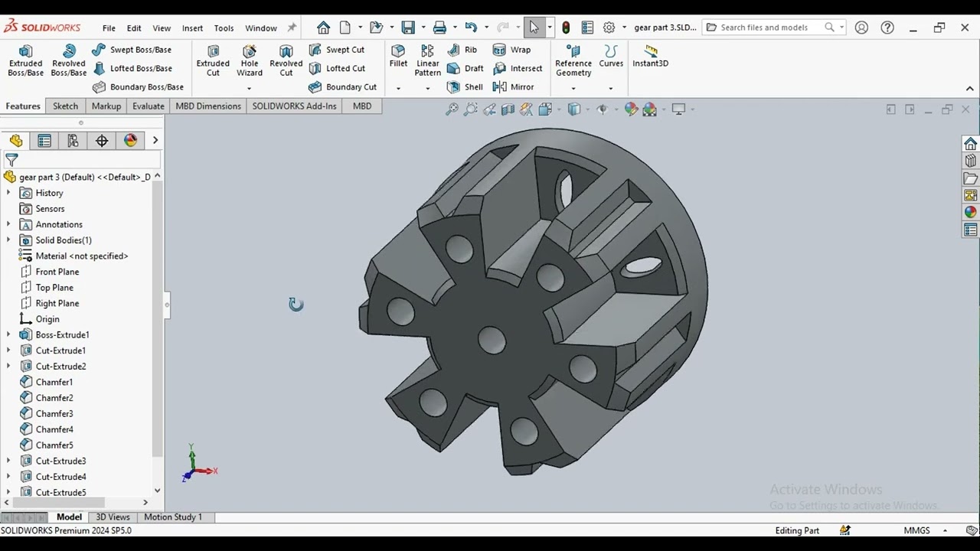Screen dimensions: 980x551
Task: Show more manager tabs with arrow
Action: click(155, 140)
